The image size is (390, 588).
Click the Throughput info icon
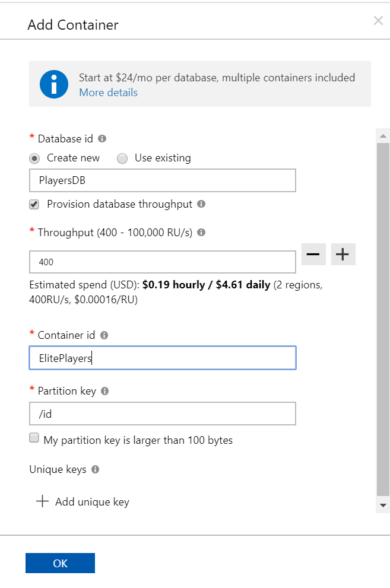[201, 233]
